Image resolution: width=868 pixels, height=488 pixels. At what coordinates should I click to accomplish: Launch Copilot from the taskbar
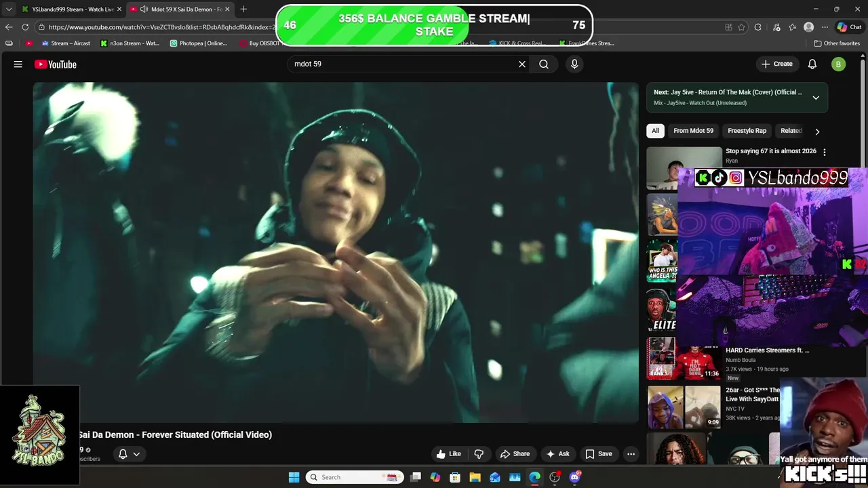coord(435,477)
